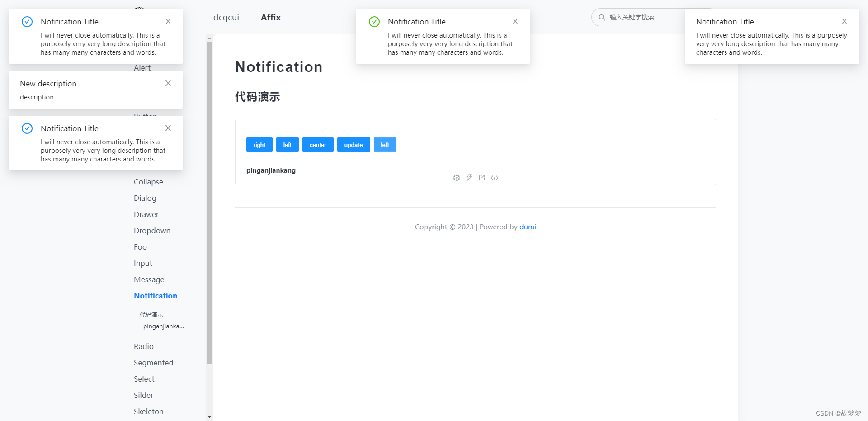Screen dimensions: 868x421
Task: Open Alert in sidebar
Action: click(142, 68)
